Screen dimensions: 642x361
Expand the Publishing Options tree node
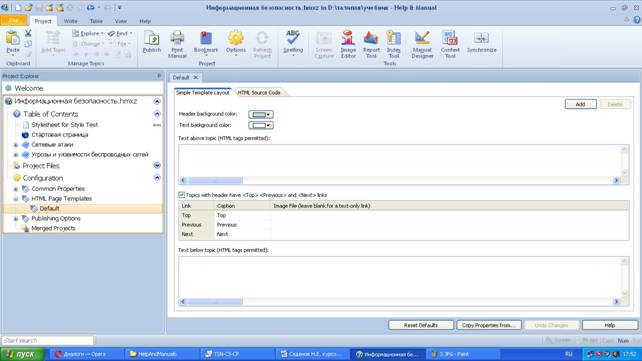16,219
